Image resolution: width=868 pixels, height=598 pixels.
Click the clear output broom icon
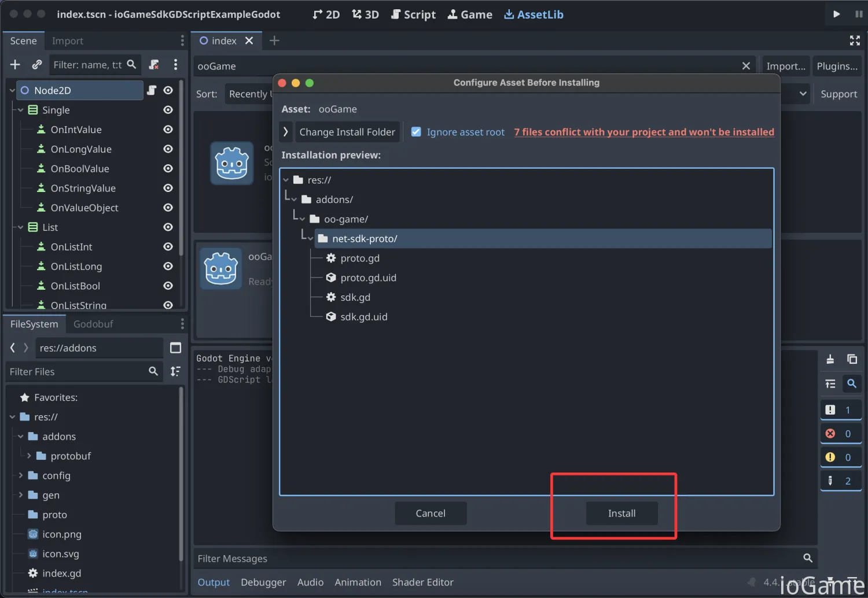coord(830,359)
